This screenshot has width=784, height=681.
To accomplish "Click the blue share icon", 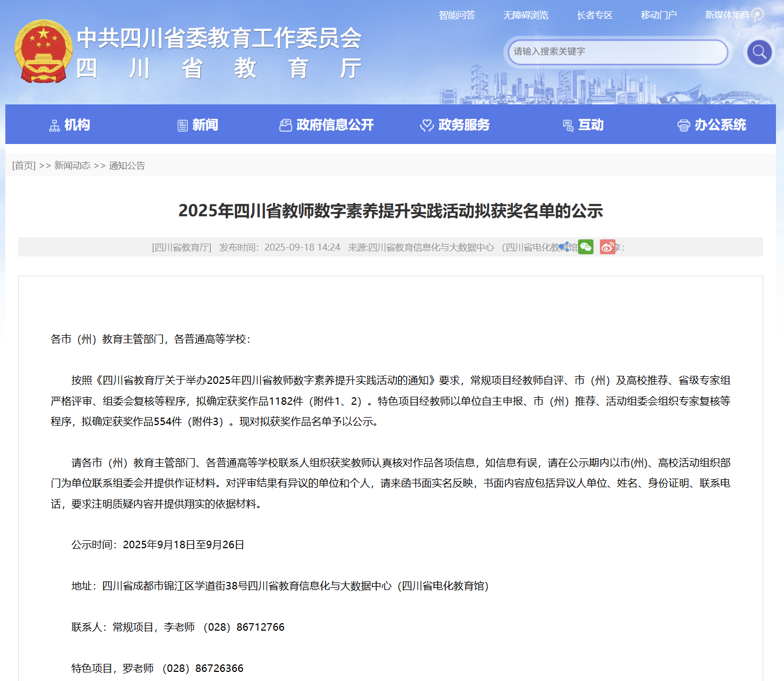I will click(x=564, y=247).
